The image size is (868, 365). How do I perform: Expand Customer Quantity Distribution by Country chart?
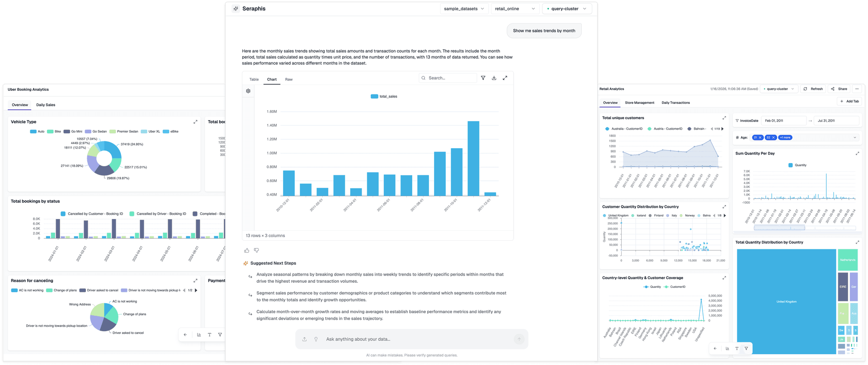point(724,207)
